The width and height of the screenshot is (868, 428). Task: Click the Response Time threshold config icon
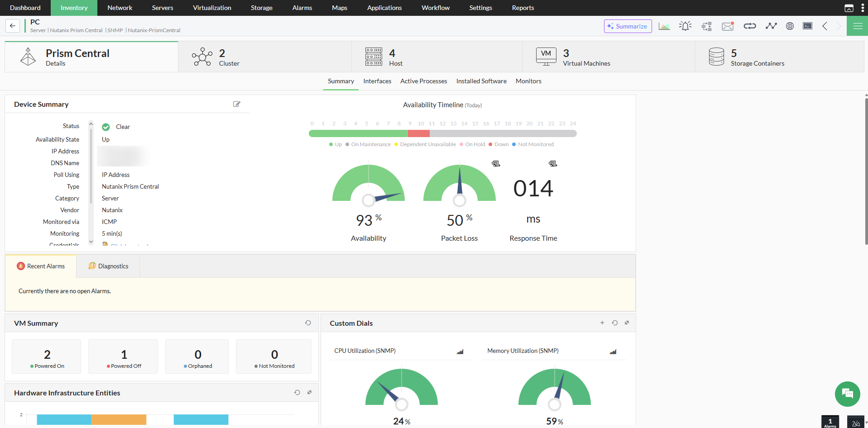tap(553, 164)
